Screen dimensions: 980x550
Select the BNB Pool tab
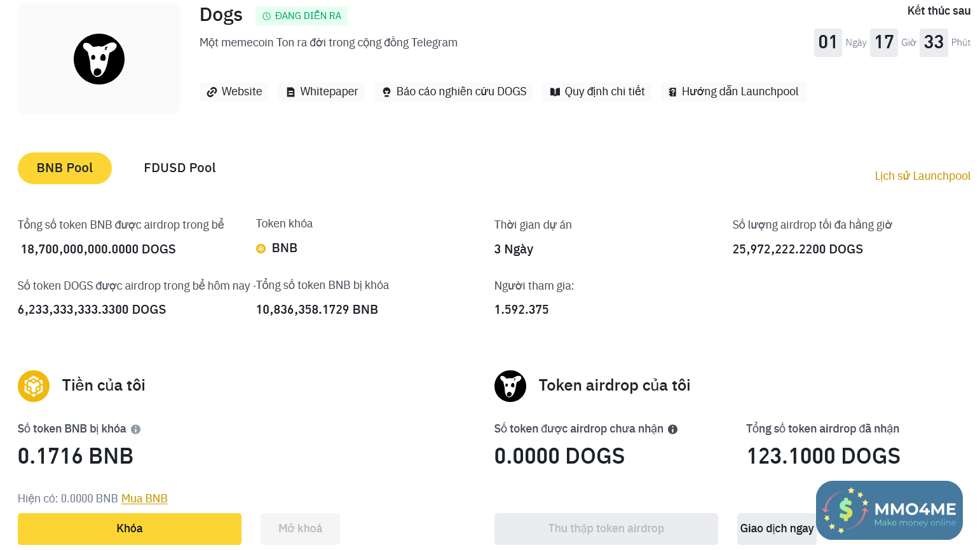click(65, 168)
